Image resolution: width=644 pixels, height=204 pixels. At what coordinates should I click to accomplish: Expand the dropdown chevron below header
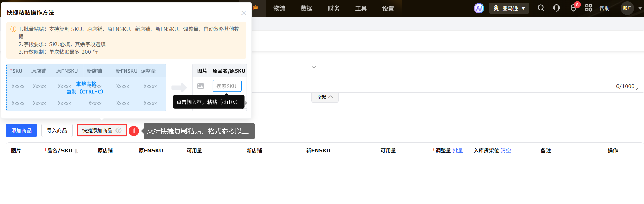coord(314,67)
